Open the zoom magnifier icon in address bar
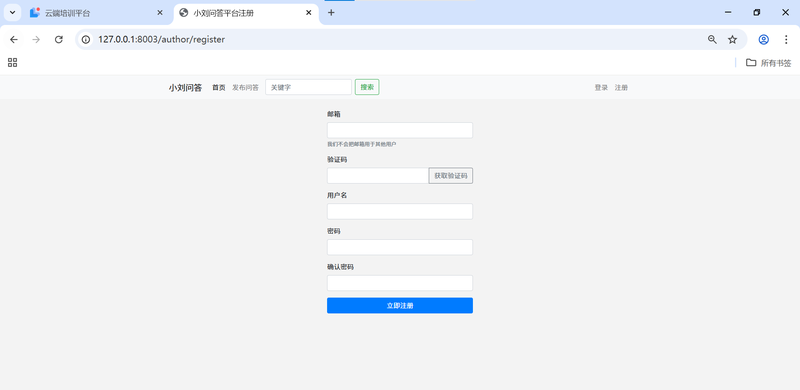The height and width of the screenshot is (390, 800). tap(712, 39)
